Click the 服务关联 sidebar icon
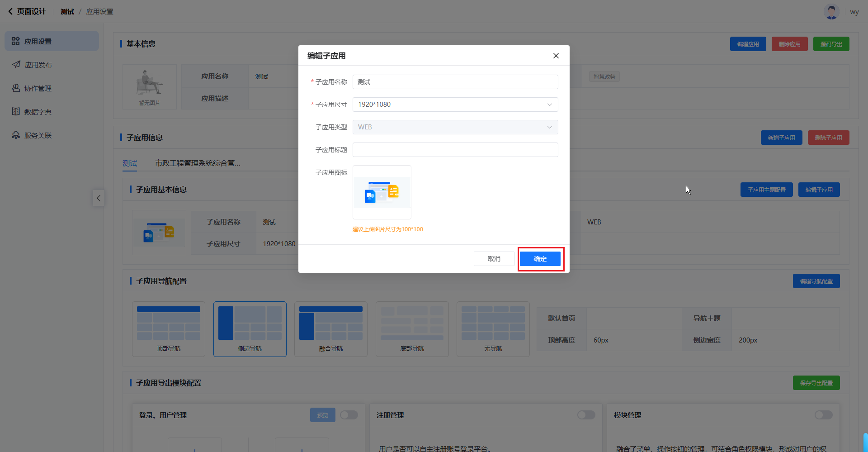This screenshot has height=452, width=868. 16,135
